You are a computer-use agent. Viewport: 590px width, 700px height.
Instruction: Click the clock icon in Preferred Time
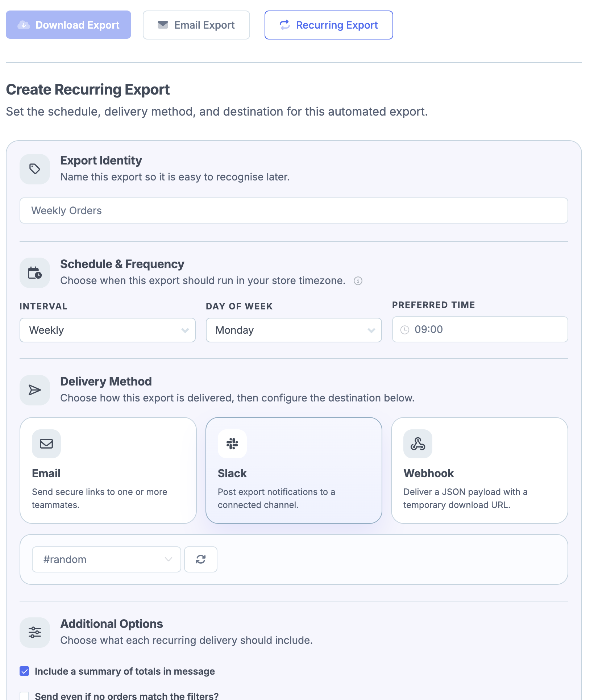405,329
